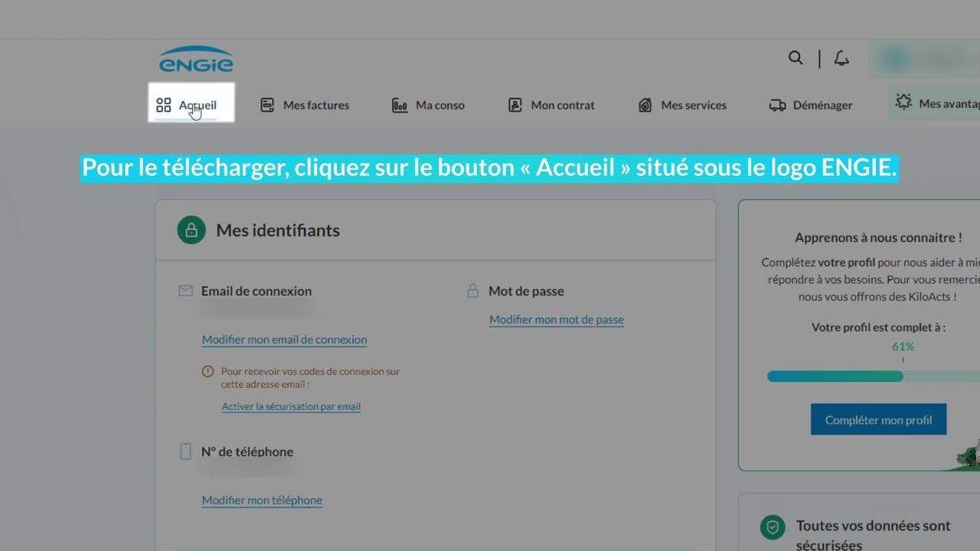Click Modifier mon téléphone link
The height and width of the screenshot is (551, 980).
262,500
